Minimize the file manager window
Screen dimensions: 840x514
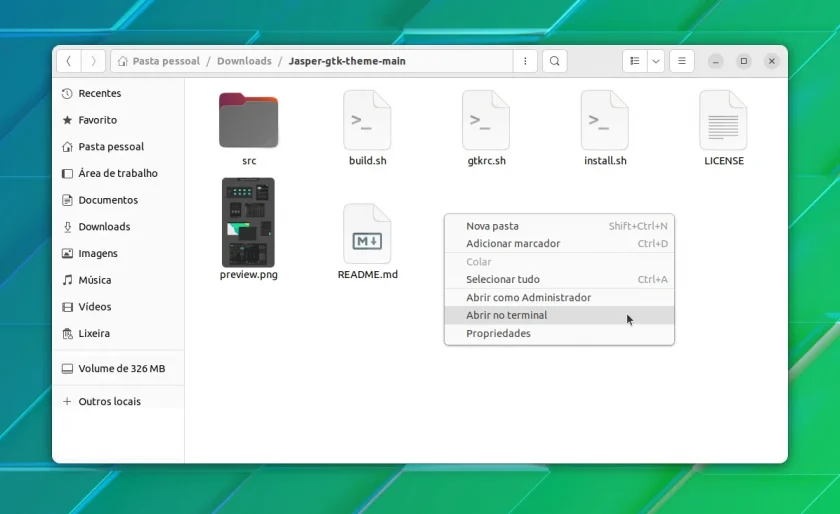tap(715, 61)
